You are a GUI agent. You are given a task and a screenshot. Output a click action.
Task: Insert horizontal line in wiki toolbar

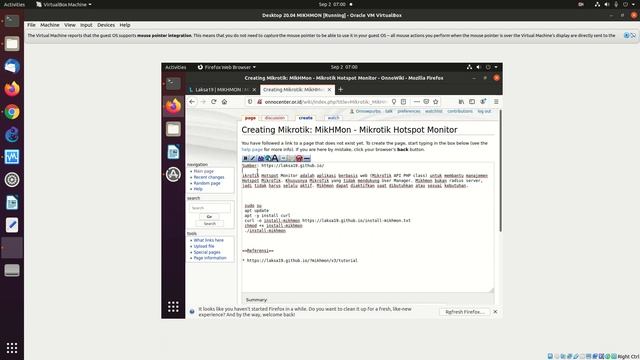(307, 158)
